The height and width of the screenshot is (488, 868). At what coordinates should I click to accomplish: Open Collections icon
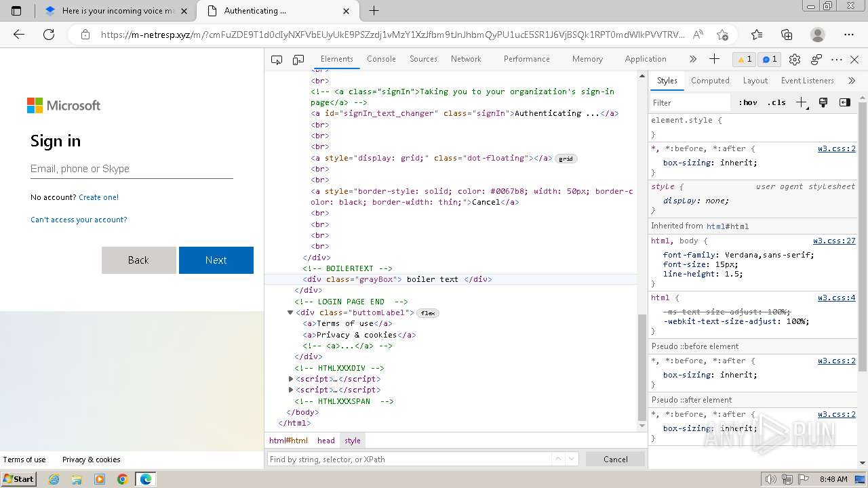pyautogui.click(x=787, y=35)
